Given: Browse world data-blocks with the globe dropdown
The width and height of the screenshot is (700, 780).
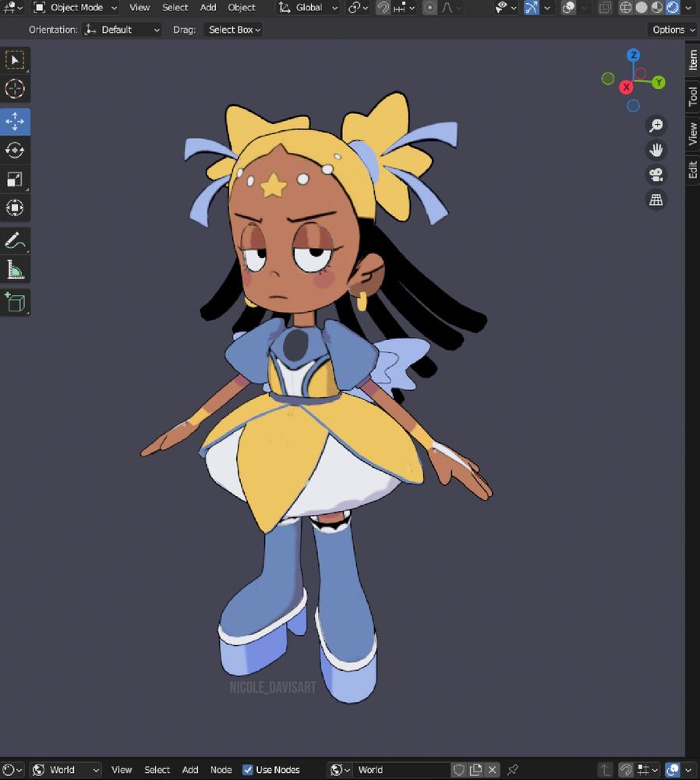Looking at the screenshot, I should pyautogui.click(x=340, y=770).
